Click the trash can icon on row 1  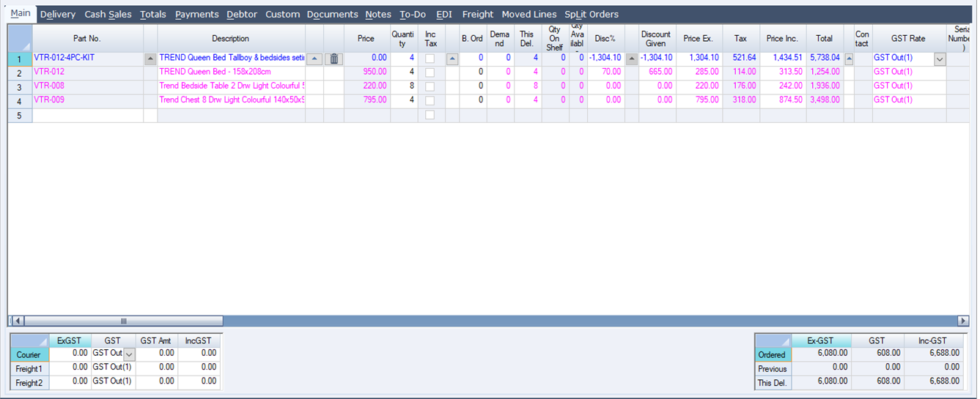tap(334, 59)
